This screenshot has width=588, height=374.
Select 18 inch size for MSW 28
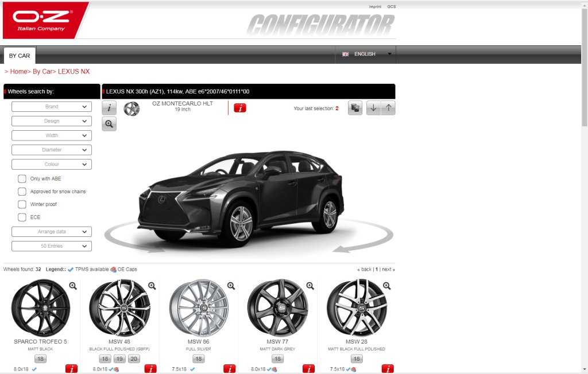click(x=357, y=359)
